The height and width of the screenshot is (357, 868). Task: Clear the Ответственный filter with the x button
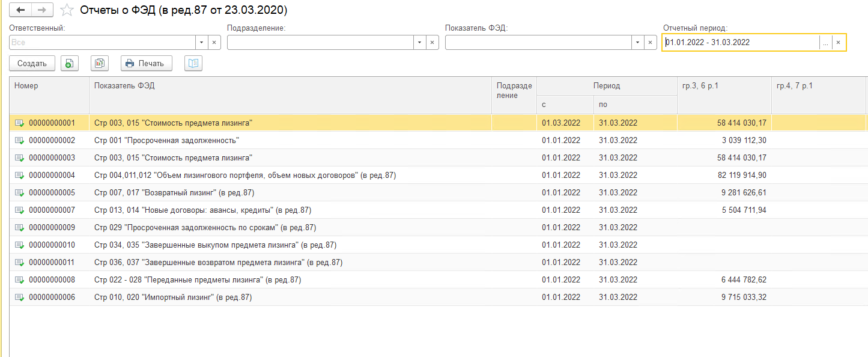pyautogui.click(x=214, y=43)
